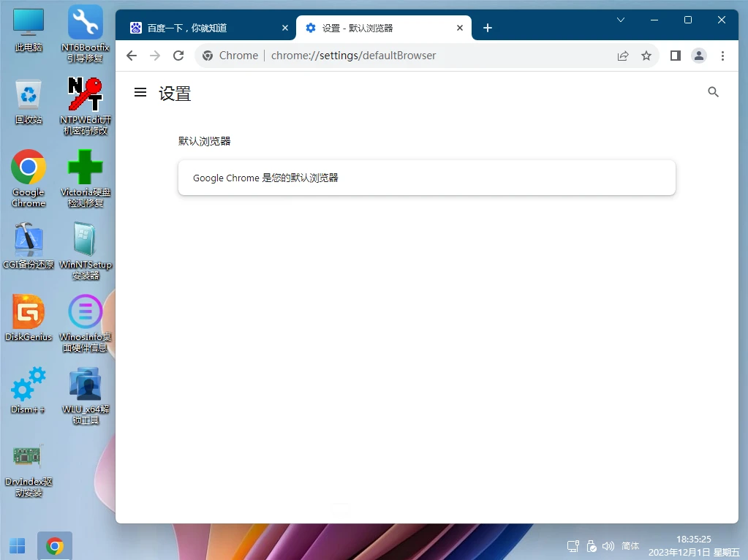748x560 pixels.
Task: Select WinNTSetup安装器 desktop icon
Action: point(86,251)
